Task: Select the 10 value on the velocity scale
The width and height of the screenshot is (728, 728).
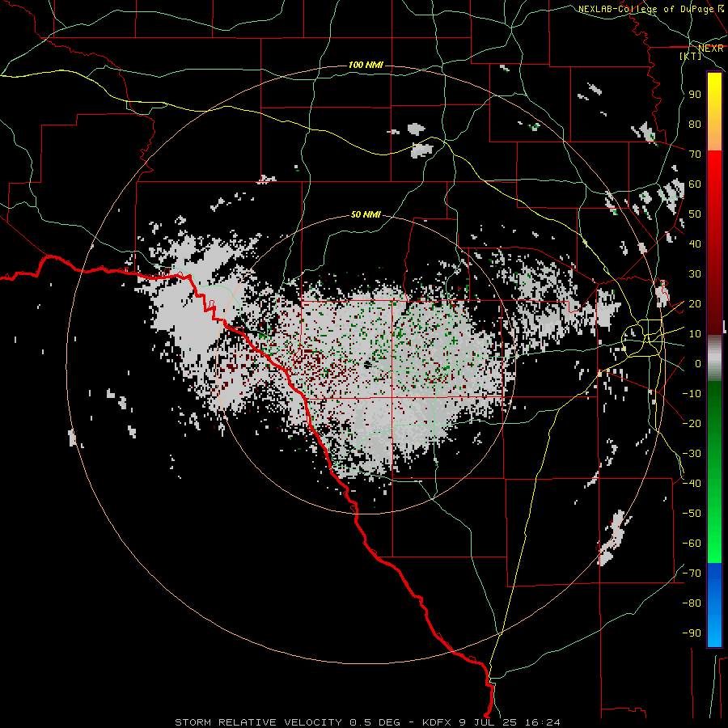Action: [695, 334]
